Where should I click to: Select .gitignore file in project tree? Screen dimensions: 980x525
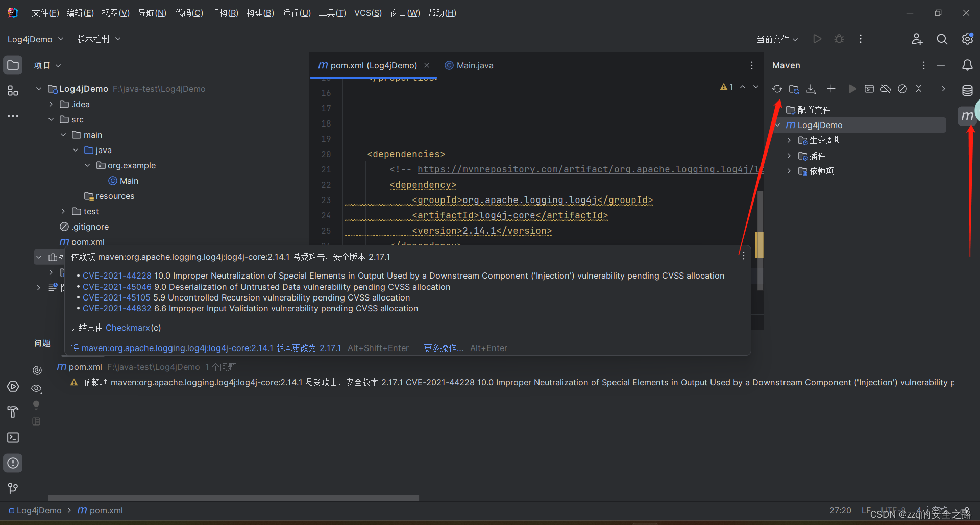pyautogui.click(x=84, y=227)
